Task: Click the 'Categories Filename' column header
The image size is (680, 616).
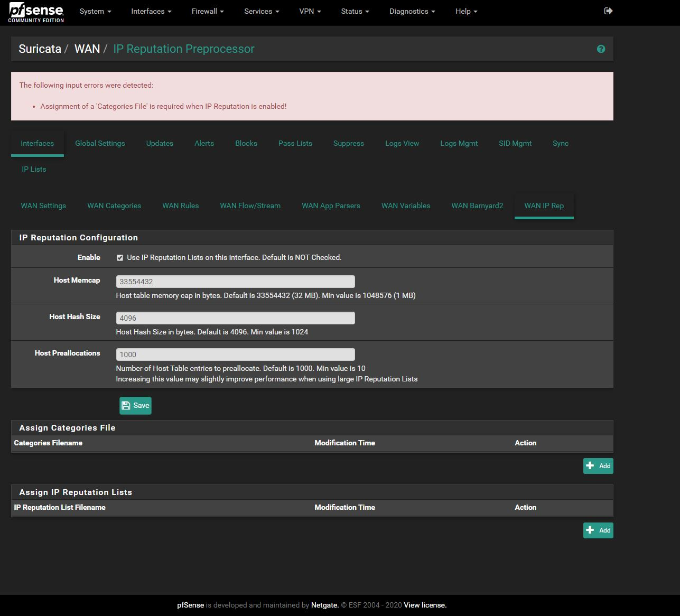Action: pos(48,443)
